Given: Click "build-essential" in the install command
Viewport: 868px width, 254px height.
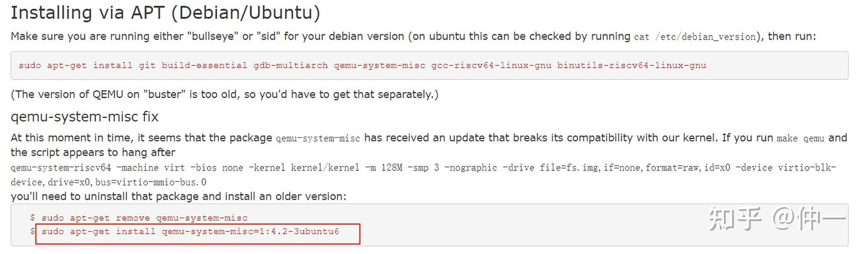Looking at the screenshot, I should (204, 65).
